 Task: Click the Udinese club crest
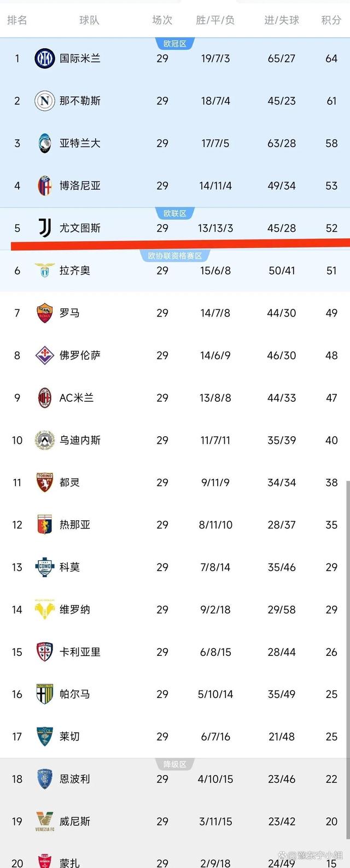44,440
